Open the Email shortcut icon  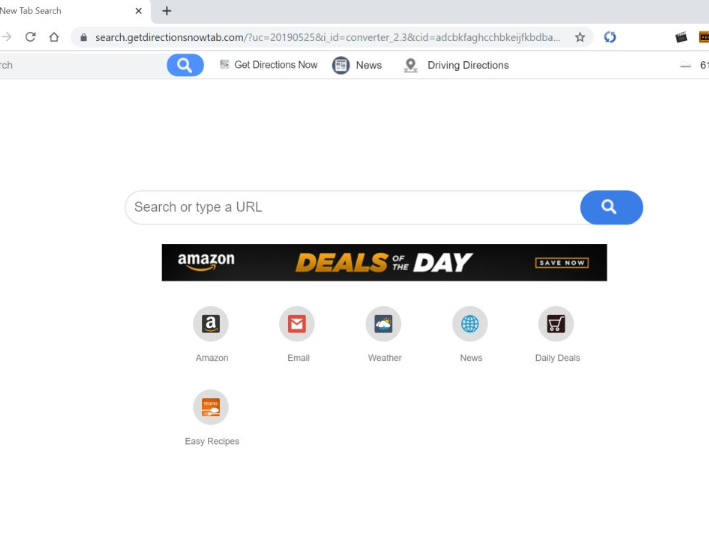(x=297, y=324)
